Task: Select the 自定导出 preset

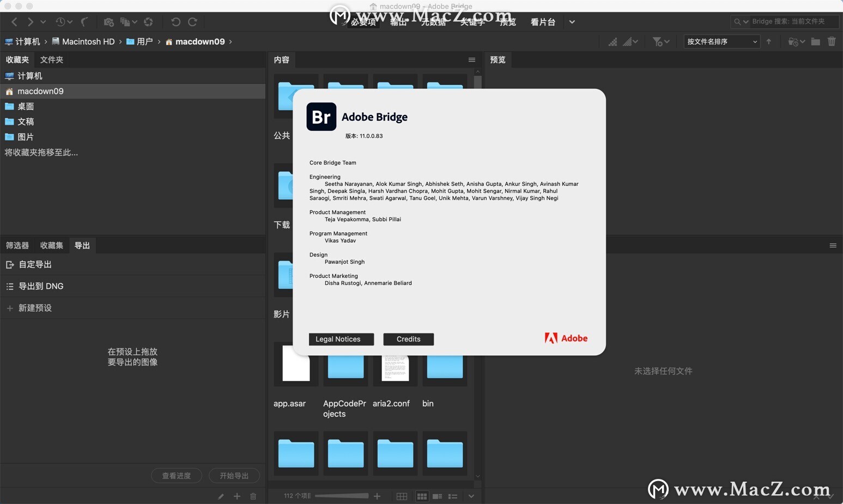Action: click(x=132, y=264)
